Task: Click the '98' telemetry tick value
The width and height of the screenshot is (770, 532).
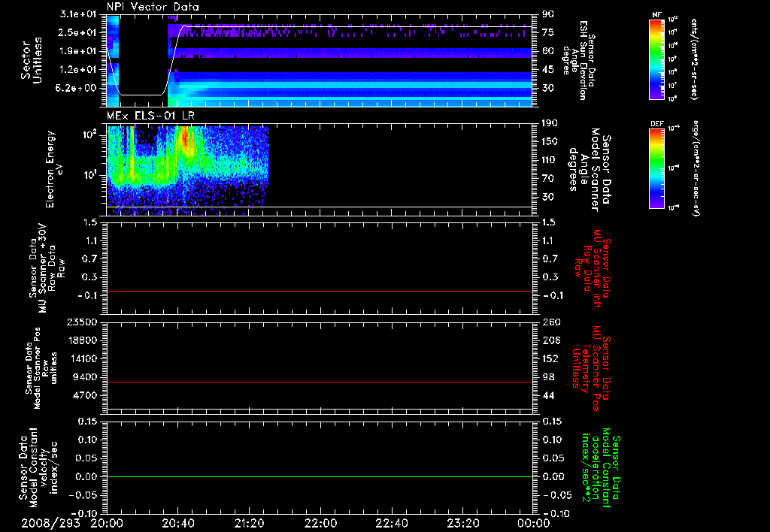Action: pyautogui.click(x=548, y=377)
